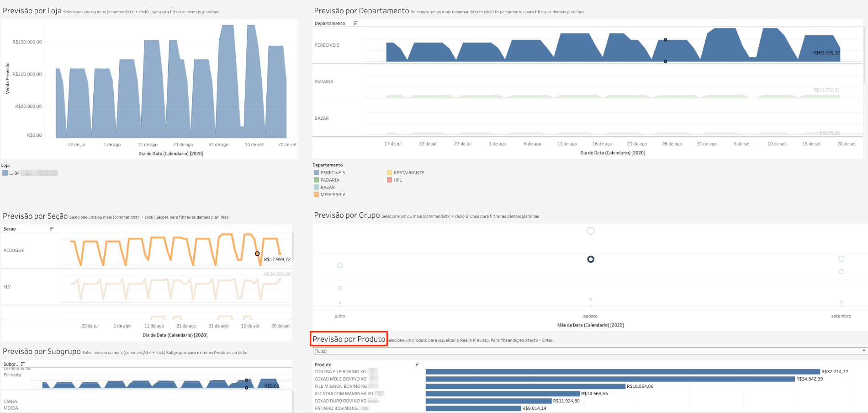Sort products via the Produto sort icon
The height and width of the screenshot is (413, 868).
(417, 364)
